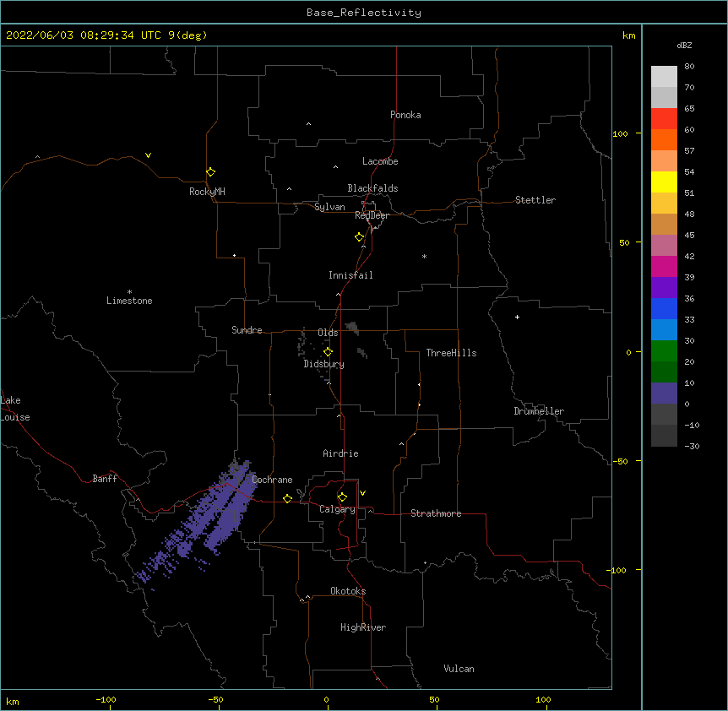Click the Blackfalds city label
The width and height of the screenshot is (728, 711).
coord(372,188)
